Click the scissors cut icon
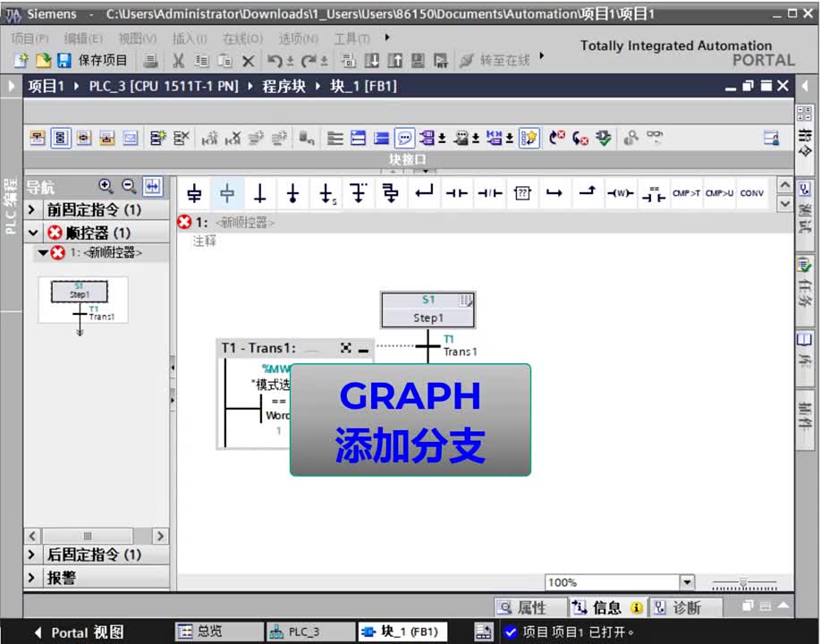The height and width of the screenshot is (644, 821). point(179,61)
